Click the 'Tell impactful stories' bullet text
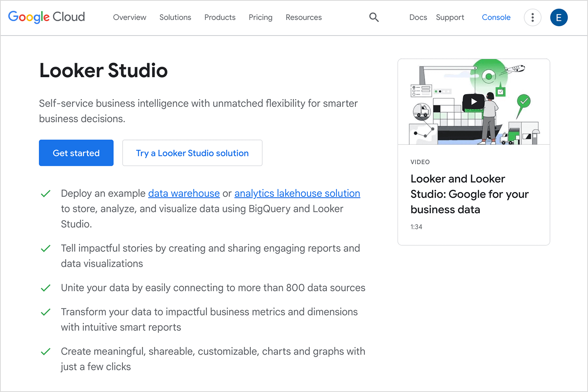The image size is (588, 392). point(210,256)
